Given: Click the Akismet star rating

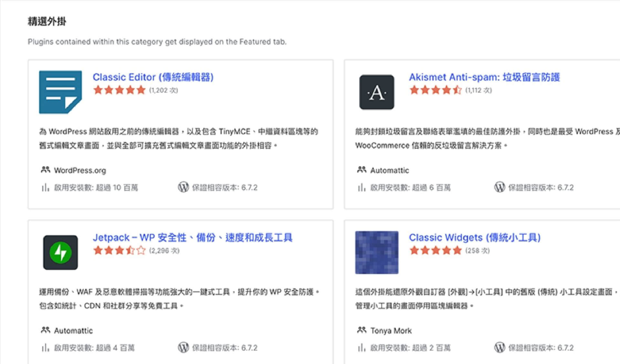Looking at the screenshot, I should 436,90.
